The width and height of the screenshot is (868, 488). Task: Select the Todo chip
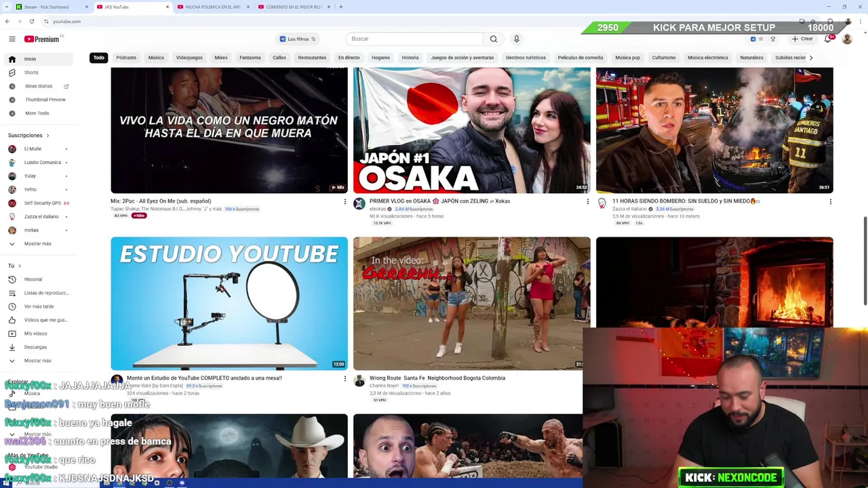click(99, 58)
